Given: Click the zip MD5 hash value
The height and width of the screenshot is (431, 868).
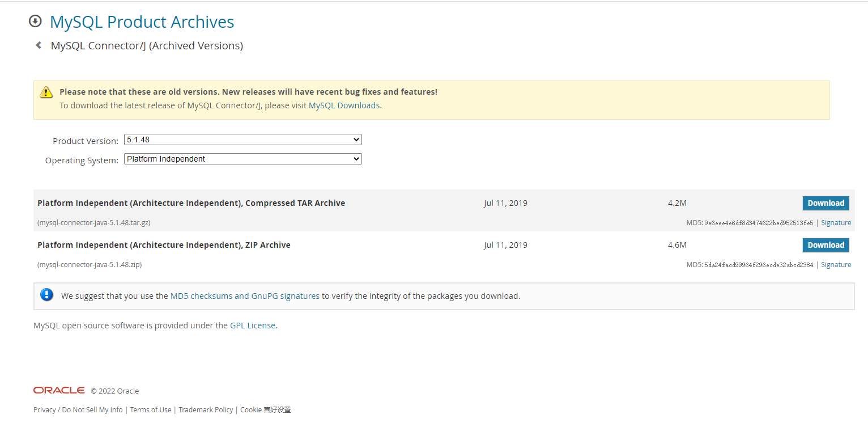Looking at the screenshot, I should click(759, 265).
